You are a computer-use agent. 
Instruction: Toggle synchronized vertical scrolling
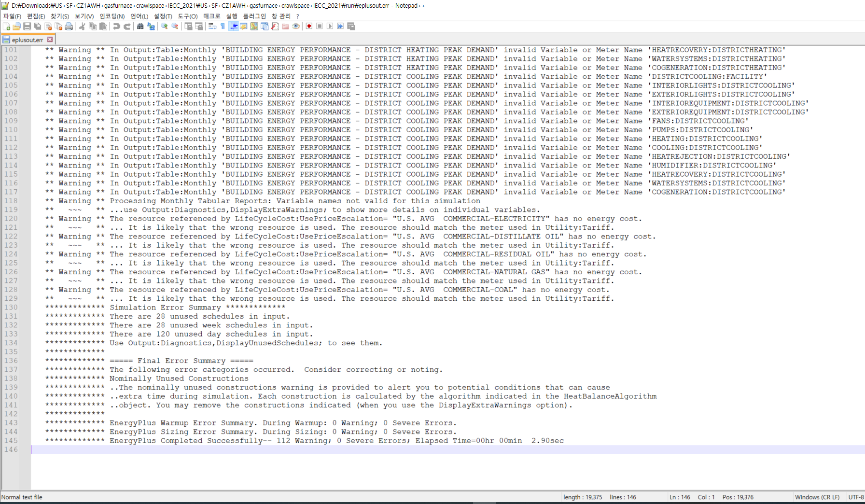[x=188, y=26]
